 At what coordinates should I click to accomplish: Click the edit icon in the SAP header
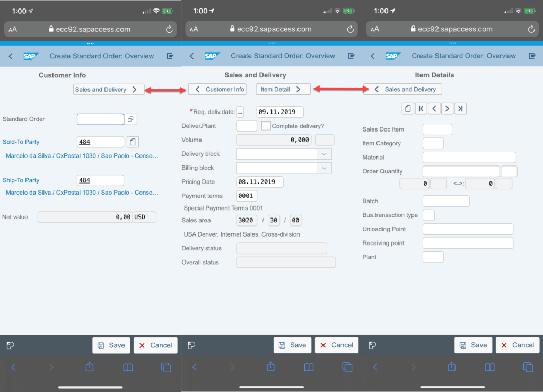(x=170, y=55)
